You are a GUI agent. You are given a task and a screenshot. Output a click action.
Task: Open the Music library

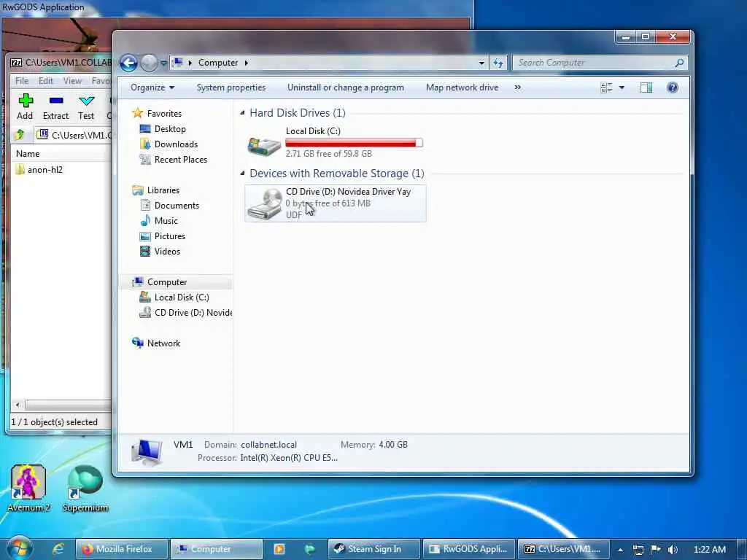[x=166, y=220]
